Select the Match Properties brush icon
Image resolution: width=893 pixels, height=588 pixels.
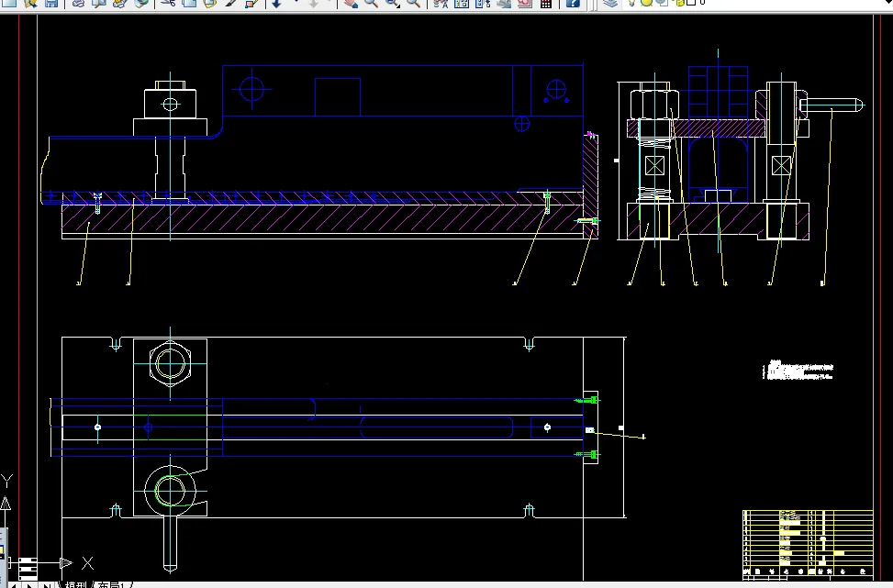click(231, 3)
